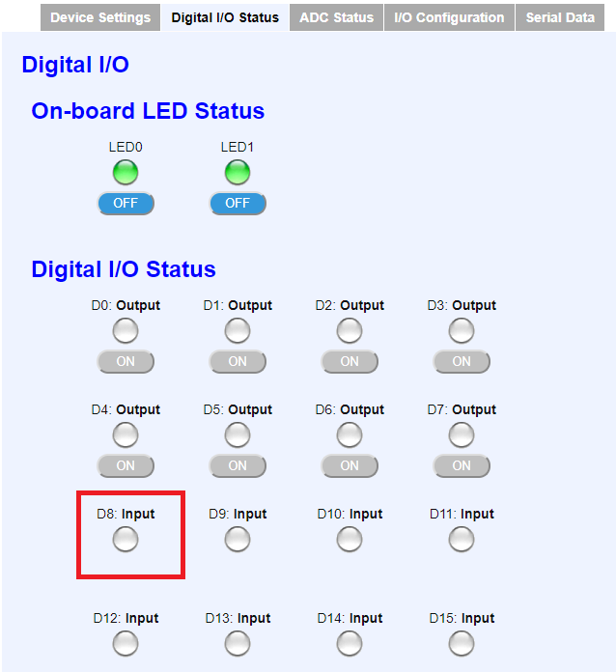Viewport: 616px width, 672px height.
Task: Turn off LED1 with its OFF button
Action: point(238,203)
